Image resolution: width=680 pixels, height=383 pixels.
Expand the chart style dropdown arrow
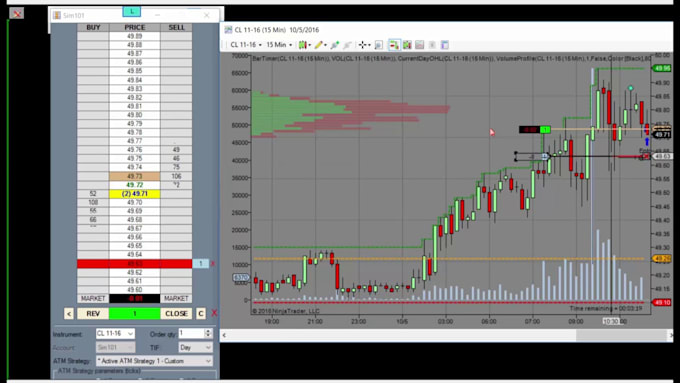[309, 45]
